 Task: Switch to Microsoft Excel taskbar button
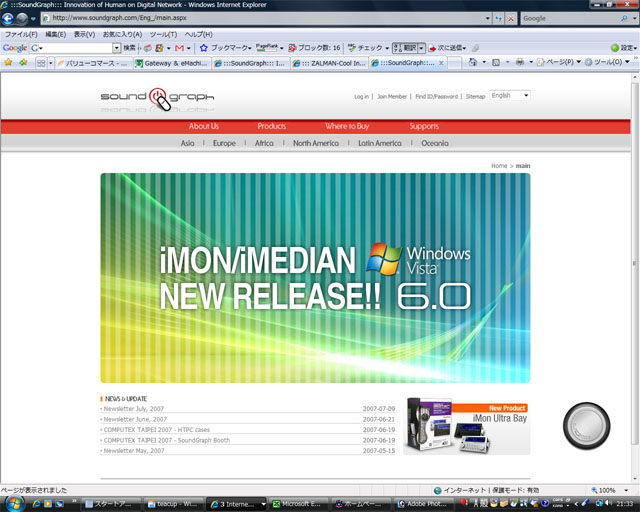click(x=297, y=504)
